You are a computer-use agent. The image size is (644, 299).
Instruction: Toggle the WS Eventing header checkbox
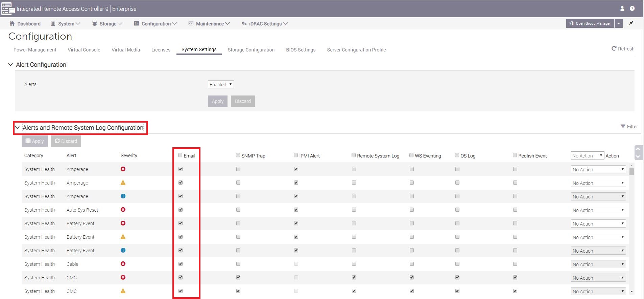tap(411, 155)
